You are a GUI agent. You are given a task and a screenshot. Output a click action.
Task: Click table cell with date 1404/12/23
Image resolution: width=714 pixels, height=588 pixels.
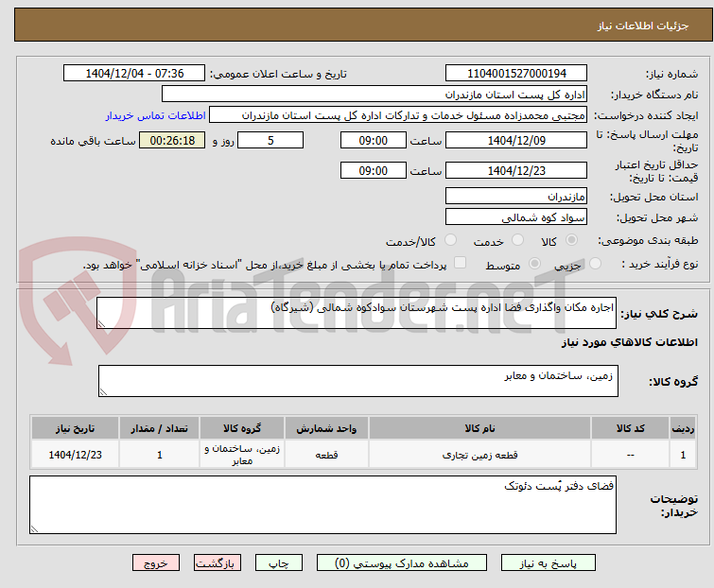[x=75, y=455]
